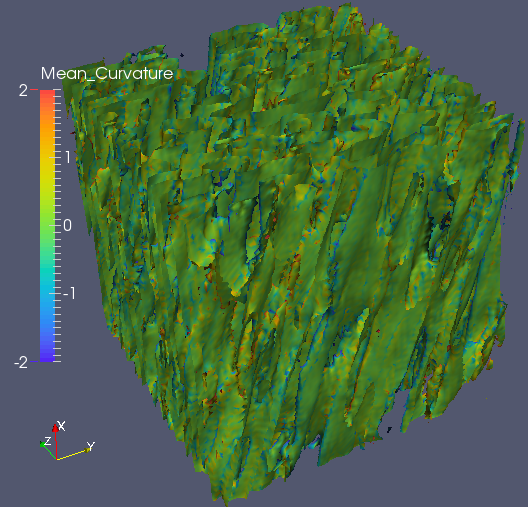Viewport: 528px width, 507px height.
Task: Click the yellow Y-axis line of the triad
Action: [x=72, y=454]
